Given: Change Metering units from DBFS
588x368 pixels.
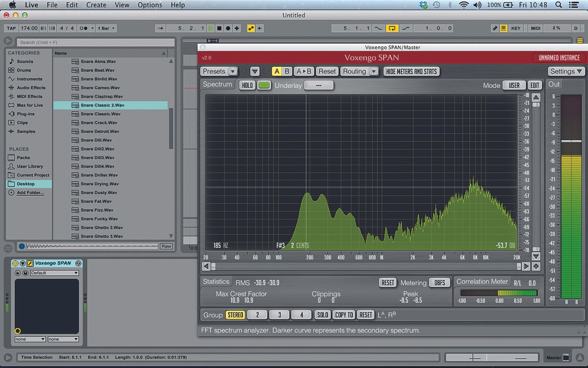Looking at the screenshot, I should tap(440, 283).
